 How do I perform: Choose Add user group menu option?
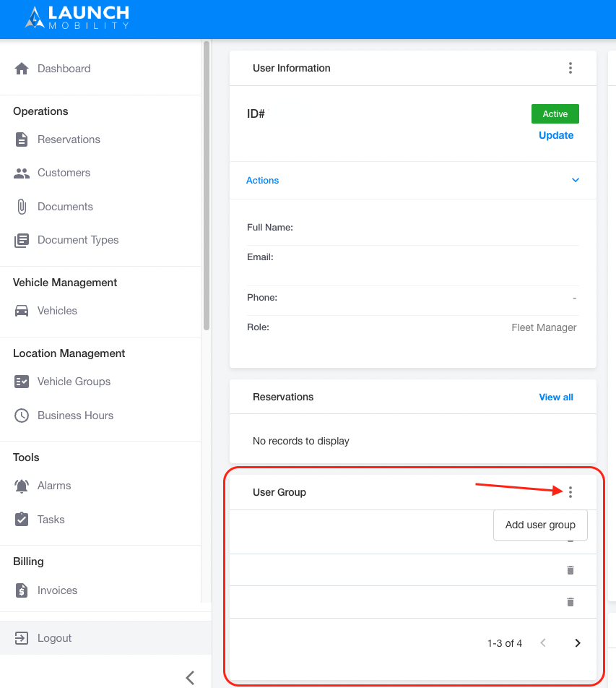(540, 525)
